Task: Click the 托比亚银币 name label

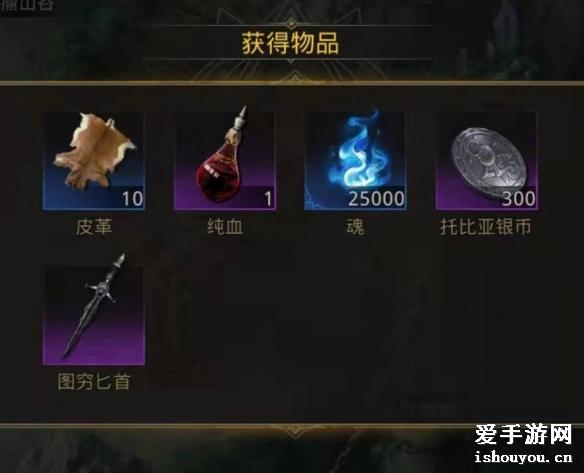Action: 486,227
